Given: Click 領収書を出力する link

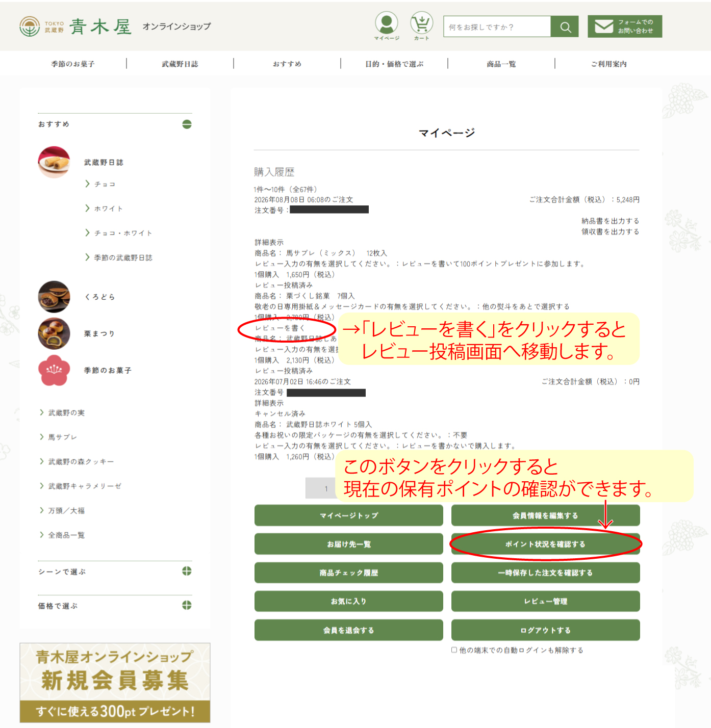Looking at the screenshot, I should [610, 231].
